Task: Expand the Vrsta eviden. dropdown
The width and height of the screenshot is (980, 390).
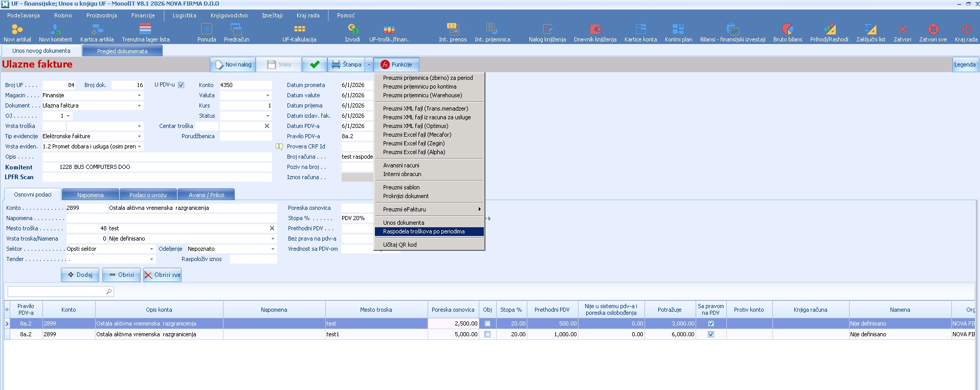Action: pyautogui.click(x=139, y=146)
